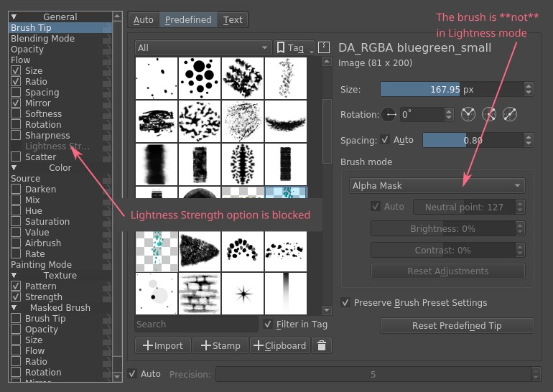
Task: Click the third rotation preset dial icon
Action: coord(511,114)
